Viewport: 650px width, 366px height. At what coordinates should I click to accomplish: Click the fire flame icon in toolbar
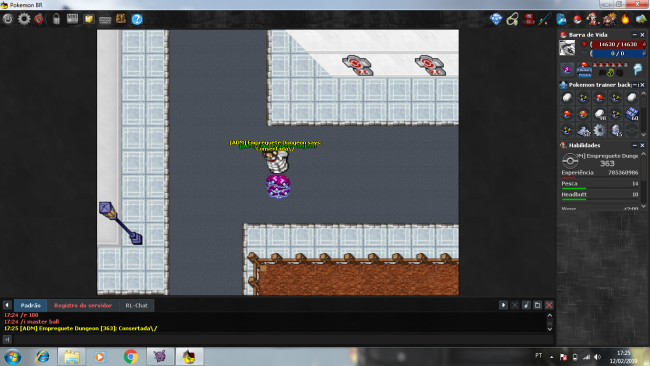coord(625,19)
